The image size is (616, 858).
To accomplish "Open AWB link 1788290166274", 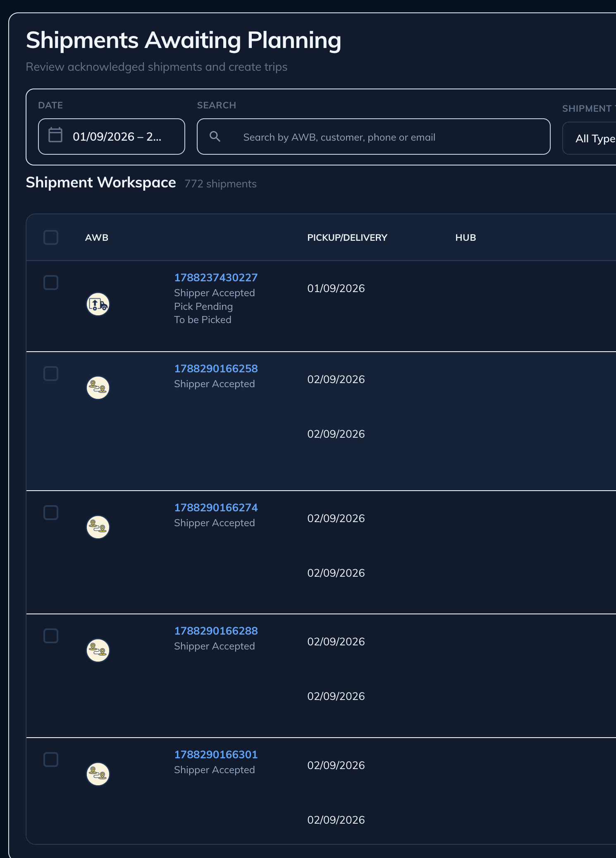I will coord(216,508).
